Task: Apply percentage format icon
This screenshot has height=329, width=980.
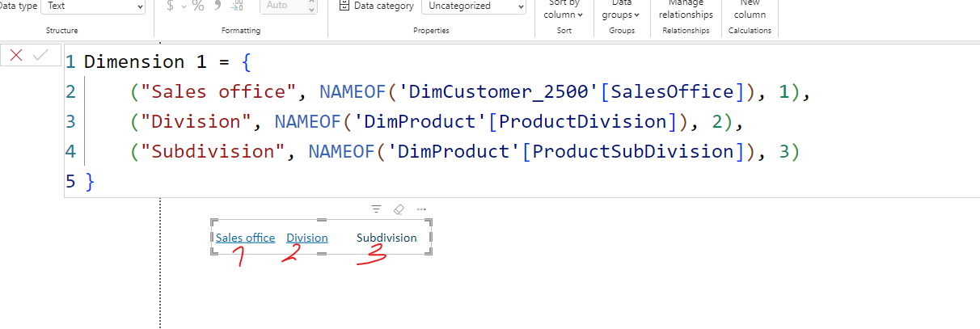Action: pos(198,6)
